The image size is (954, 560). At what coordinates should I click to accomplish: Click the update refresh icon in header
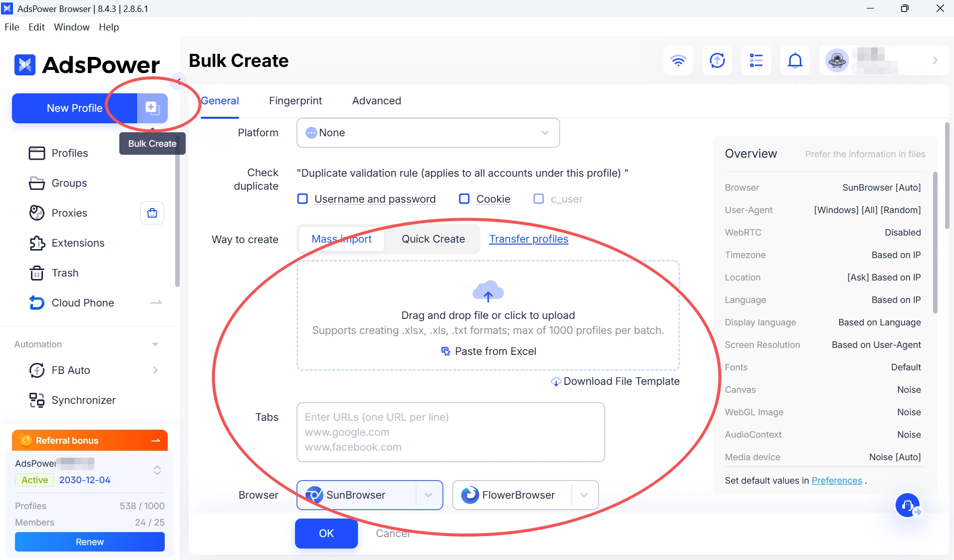tap(717, 60)
